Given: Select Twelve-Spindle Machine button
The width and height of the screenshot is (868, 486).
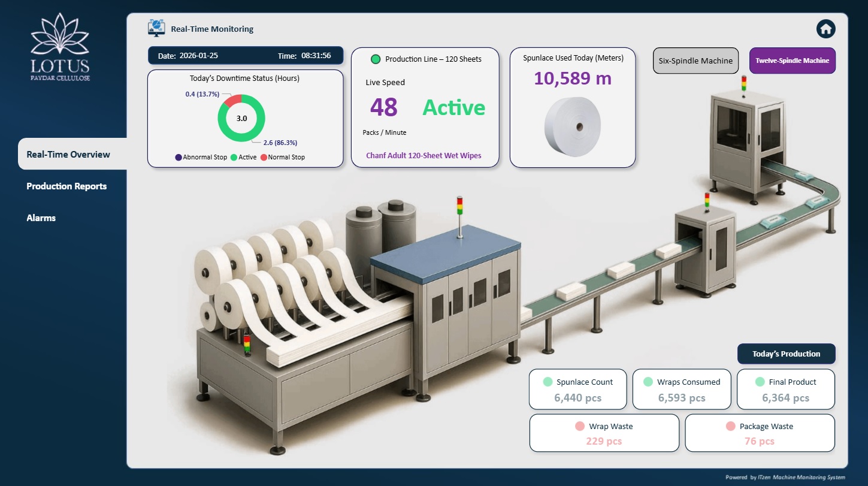Looking at the screenshot, I should pos(792,61).
